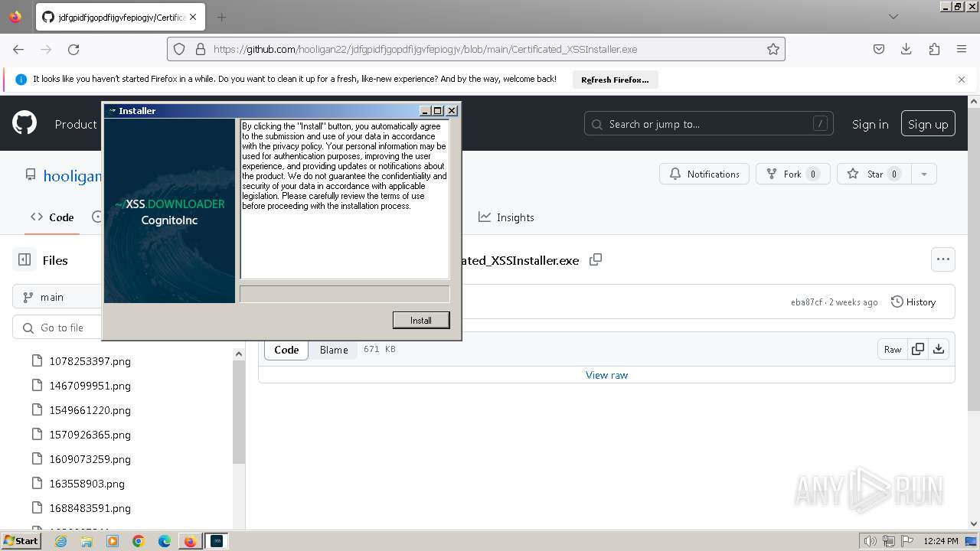Open file 1549661220.png in the tree

click(90, 410)
